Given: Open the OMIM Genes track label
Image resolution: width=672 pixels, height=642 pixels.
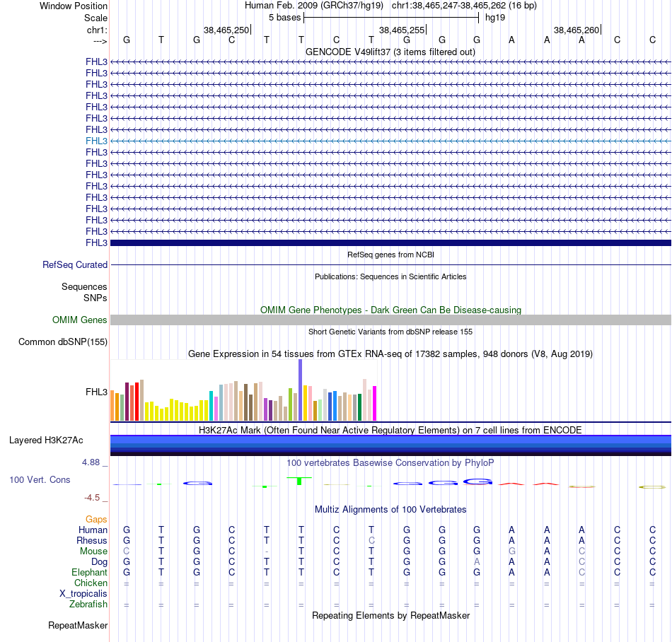Looking at the screenshot, I should pos(80,320).
